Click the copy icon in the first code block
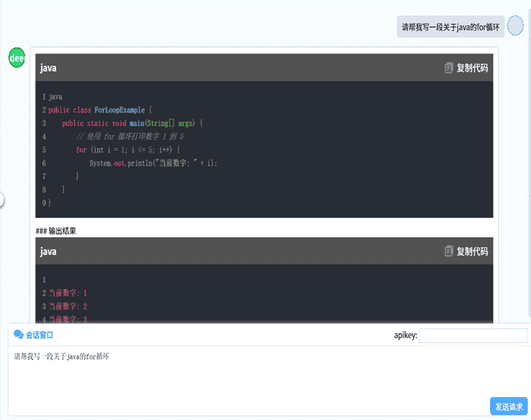 [448, 68]
